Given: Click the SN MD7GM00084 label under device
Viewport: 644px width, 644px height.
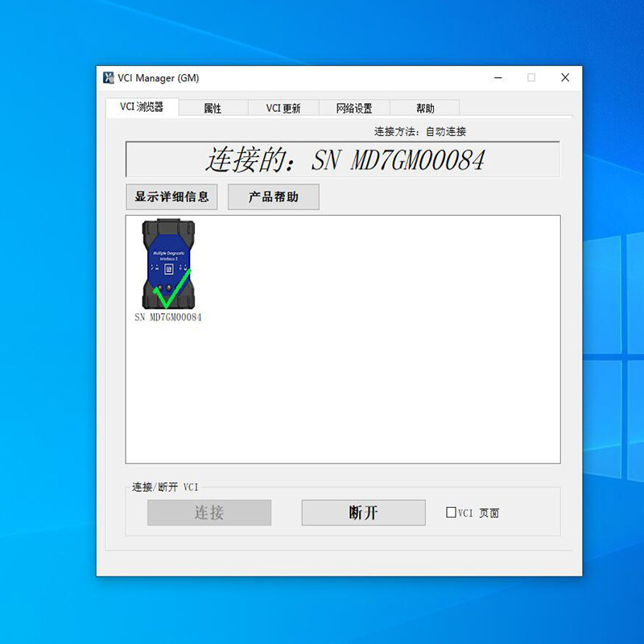Looking at the screenshot, I should tap(168, 317).
